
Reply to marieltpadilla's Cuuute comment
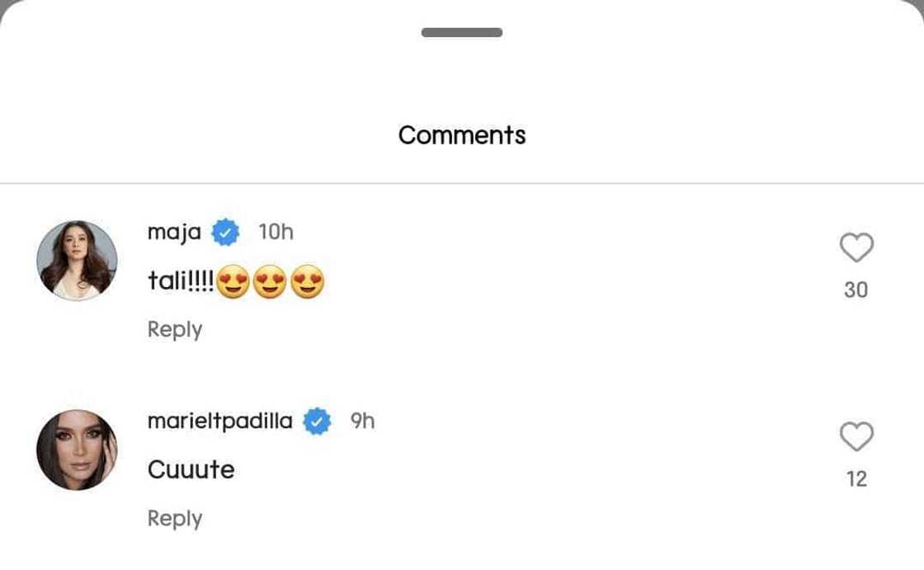[x=175, y=518]
